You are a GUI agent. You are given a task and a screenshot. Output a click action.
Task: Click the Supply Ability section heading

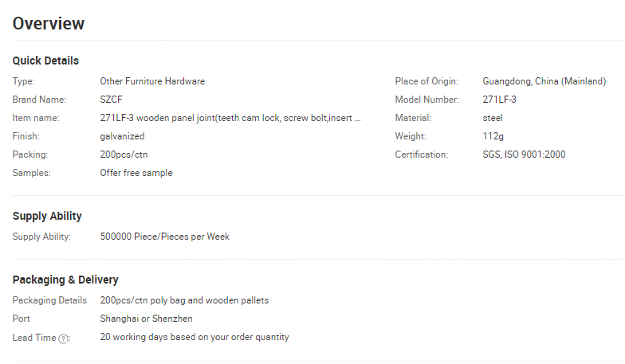click(47, 216)
